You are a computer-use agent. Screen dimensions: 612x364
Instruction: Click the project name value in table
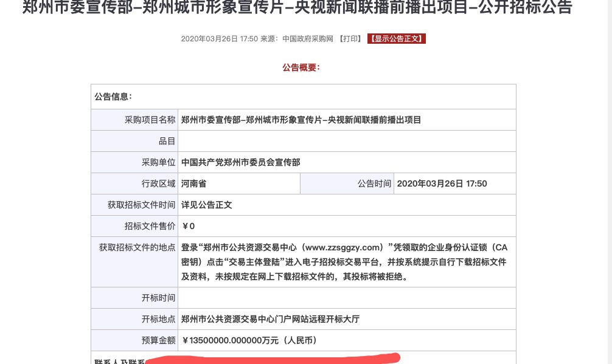coord(301,120)
